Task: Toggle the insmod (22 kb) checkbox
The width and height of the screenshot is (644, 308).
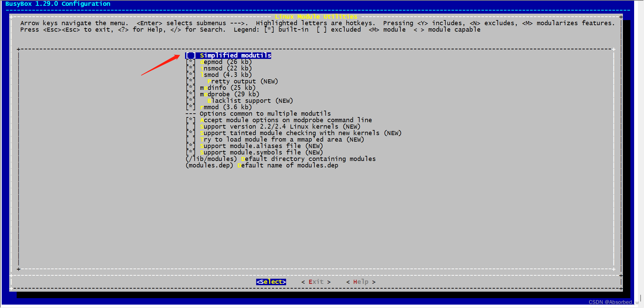Action: (x=191, y=68)
